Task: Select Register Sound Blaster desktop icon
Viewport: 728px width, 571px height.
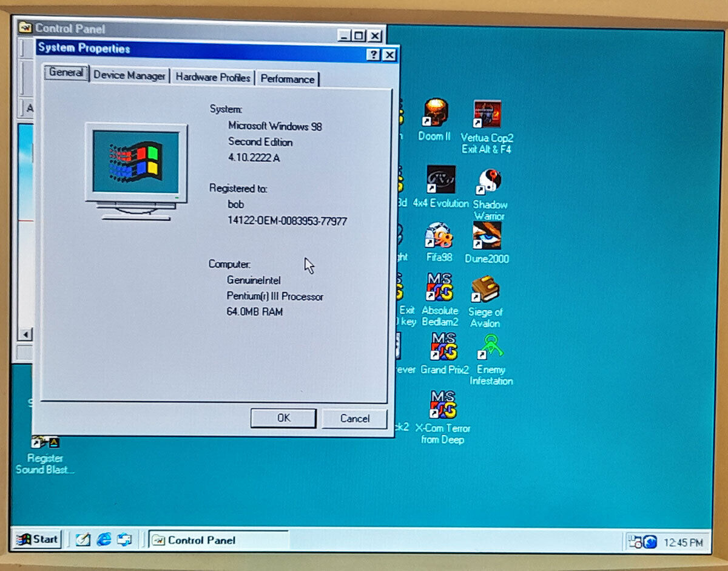Action: click(45, 455)
